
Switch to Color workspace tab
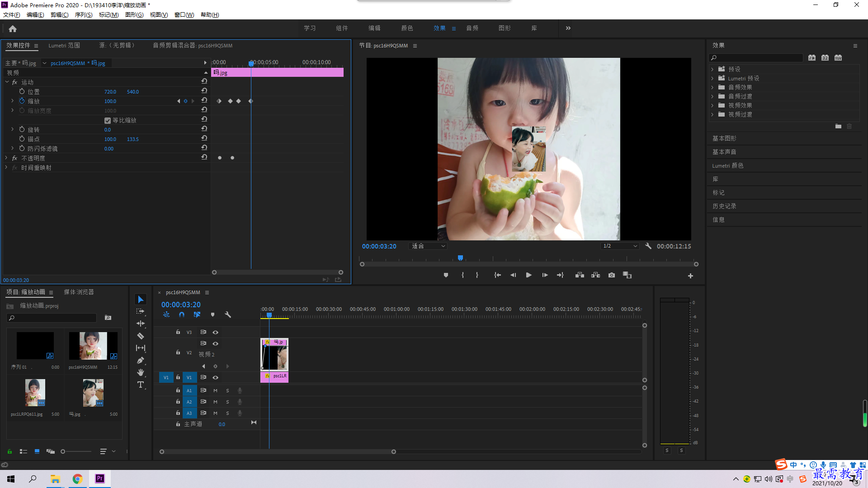pyautogui.click(x=407, y=28)
